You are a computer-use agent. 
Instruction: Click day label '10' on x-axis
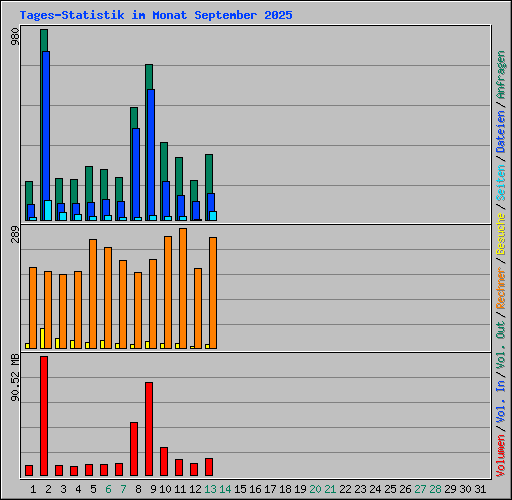pos(165,489)
